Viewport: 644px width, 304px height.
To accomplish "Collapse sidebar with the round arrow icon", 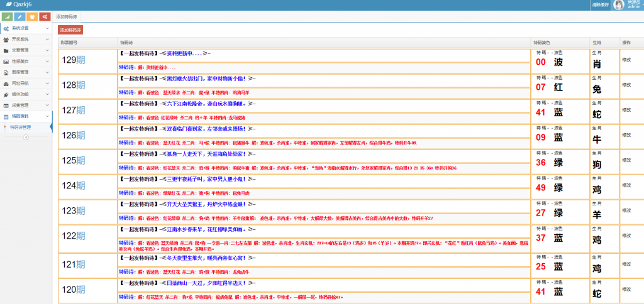I will pyautogui.click(x=26, y=137).
